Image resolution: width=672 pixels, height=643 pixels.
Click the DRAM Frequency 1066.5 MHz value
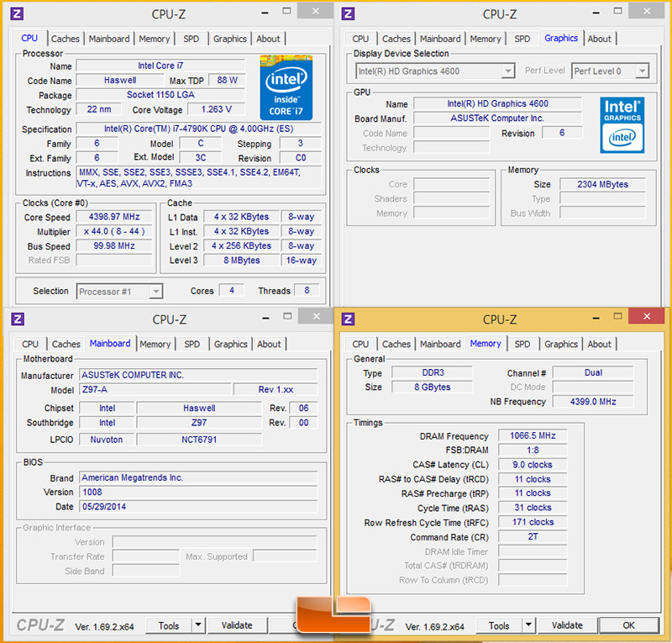(533, 436)
